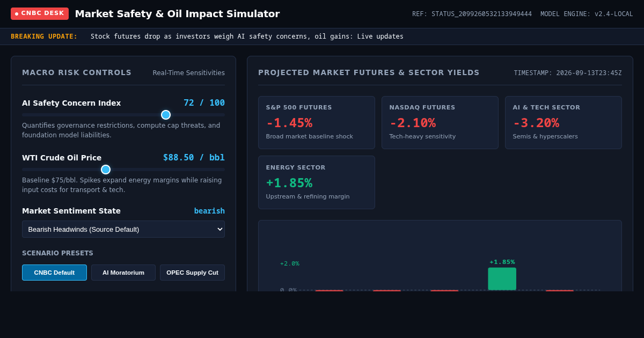Click the MACRO RISK CONTROLS heading
Screen dimensions: 644x338
click(77, 72)
